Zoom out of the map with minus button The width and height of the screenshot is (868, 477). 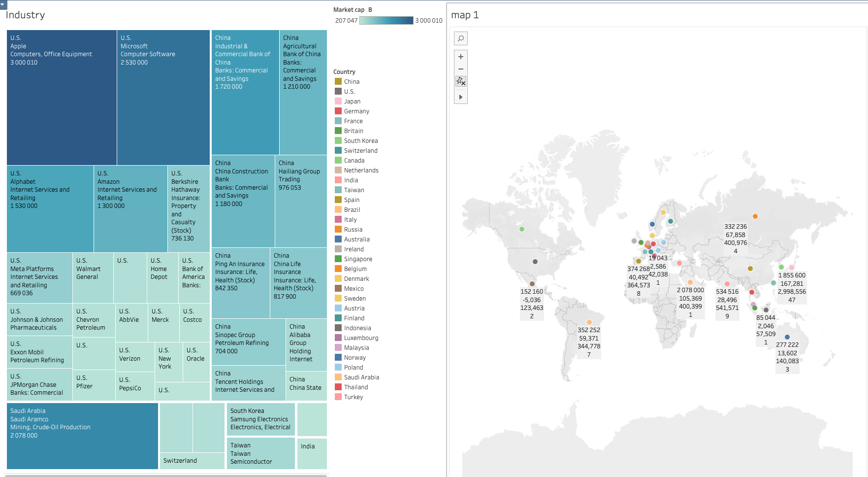tap(461, 69)
